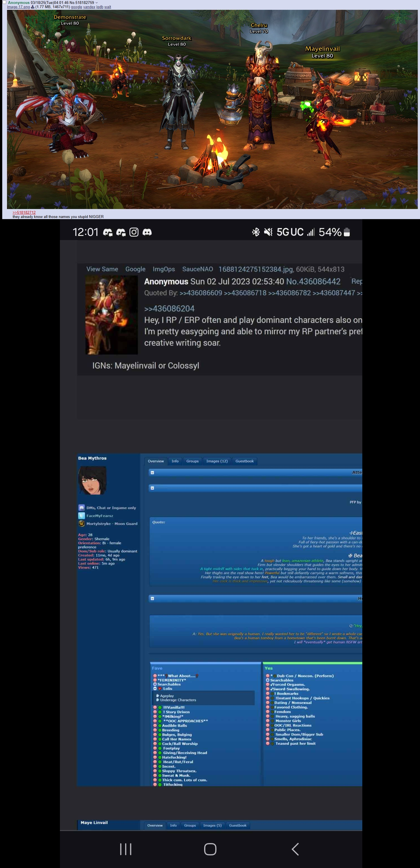Select the Overview tab on Bea Mythros profile
The height and width of the screenshot is (868, 420).
click(x=156, y=461)
